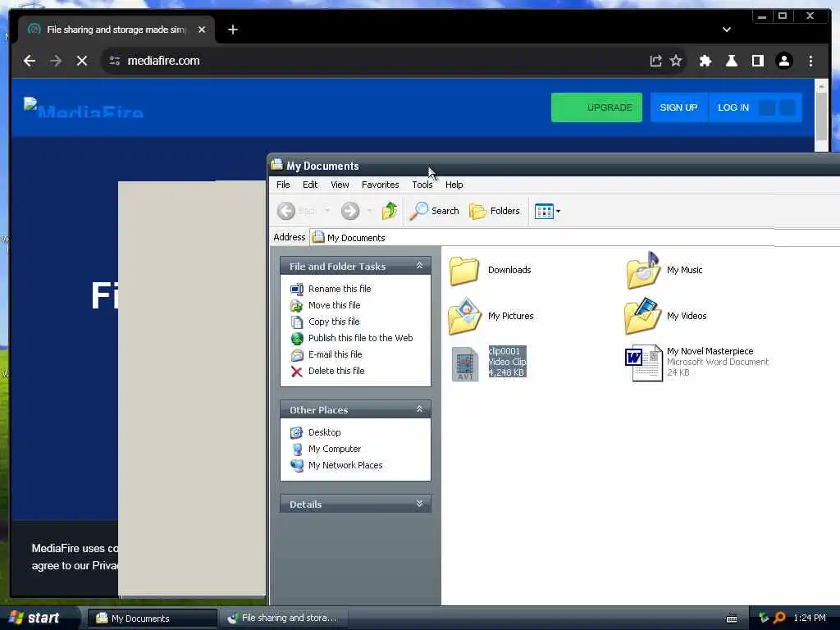Click the browser forward arrow
The image size is (840, 630).
point(56,61)
